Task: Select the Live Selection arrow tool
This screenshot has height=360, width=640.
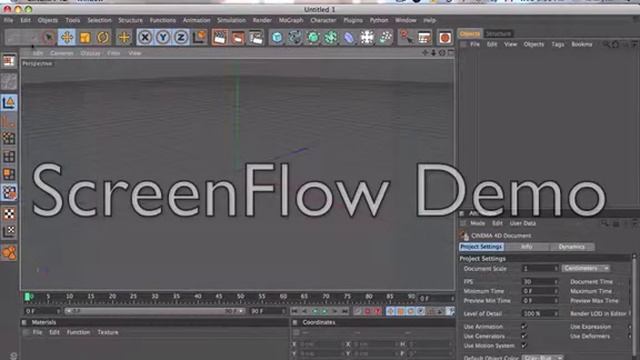Action: tap(49, 38)
